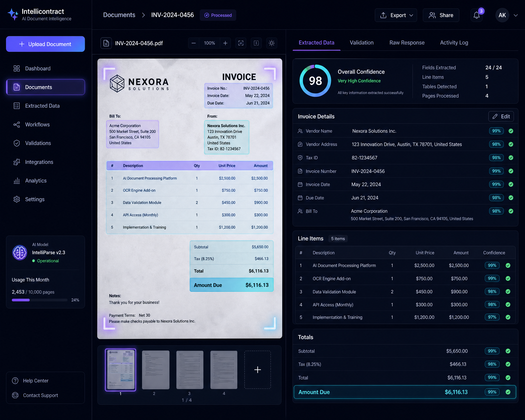
Task: Click the Implementation & Training 97% badge
Action: click(492, 317)
